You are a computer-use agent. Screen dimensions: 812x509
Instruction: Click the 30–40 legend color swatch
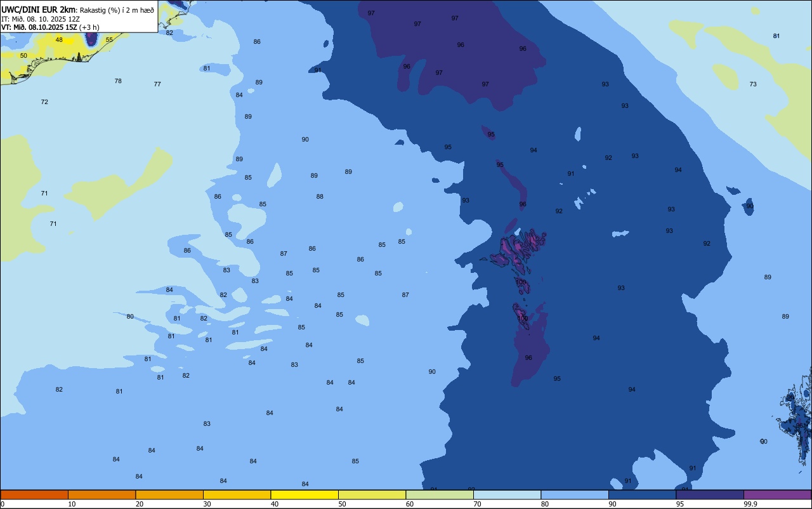[x=237, y=494]
